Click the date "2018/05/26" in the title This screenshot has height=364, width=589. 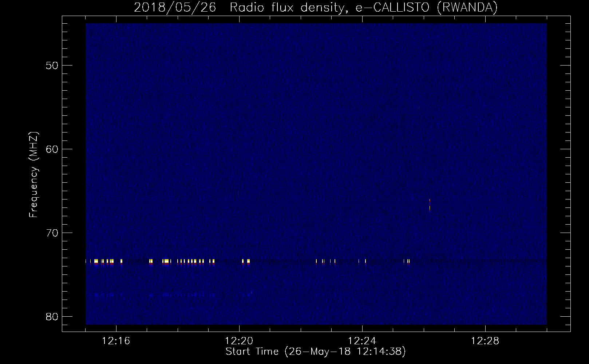point(175,7)
